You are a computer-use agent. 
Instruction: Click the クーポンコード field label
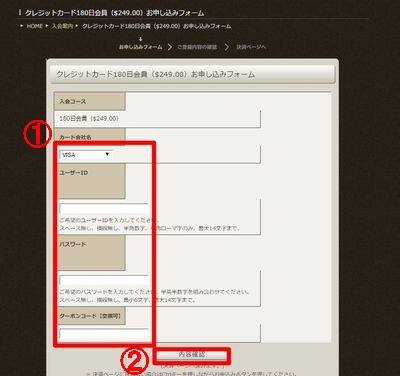(x=90, y=316)
